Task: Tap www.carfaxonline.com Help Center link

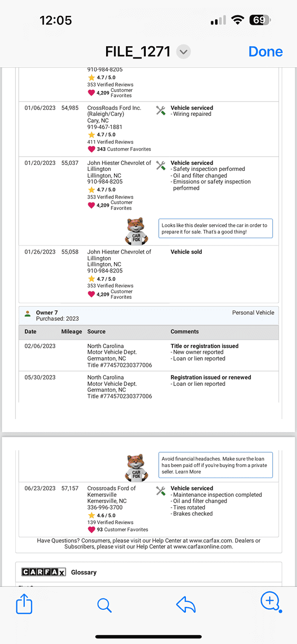Action: coord(202,547)
